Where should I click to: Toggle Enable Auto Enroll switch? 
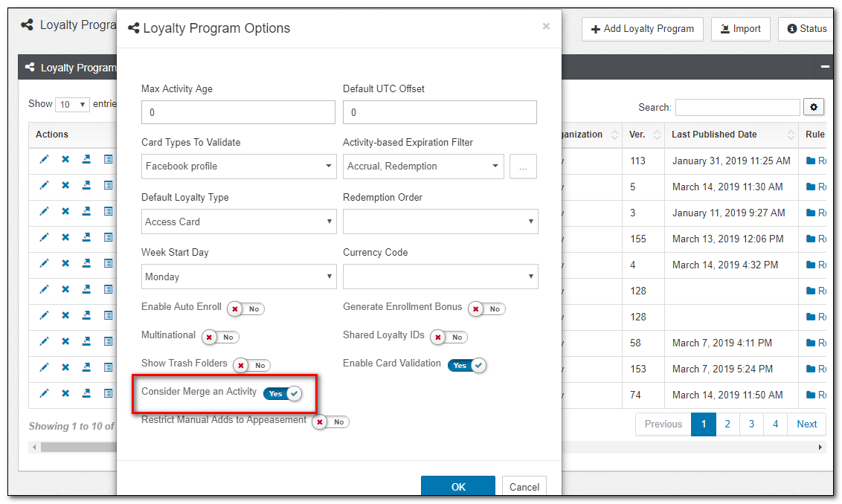point(245,308)
